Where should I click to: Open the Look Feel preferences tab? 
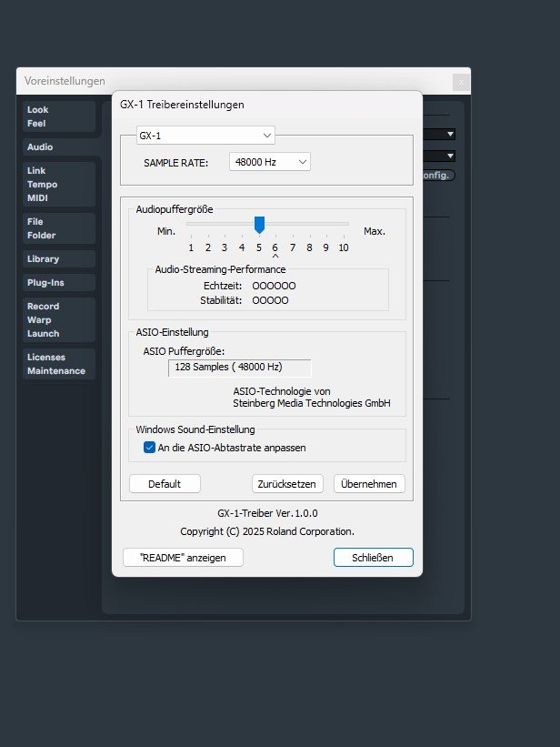(59, 116)
